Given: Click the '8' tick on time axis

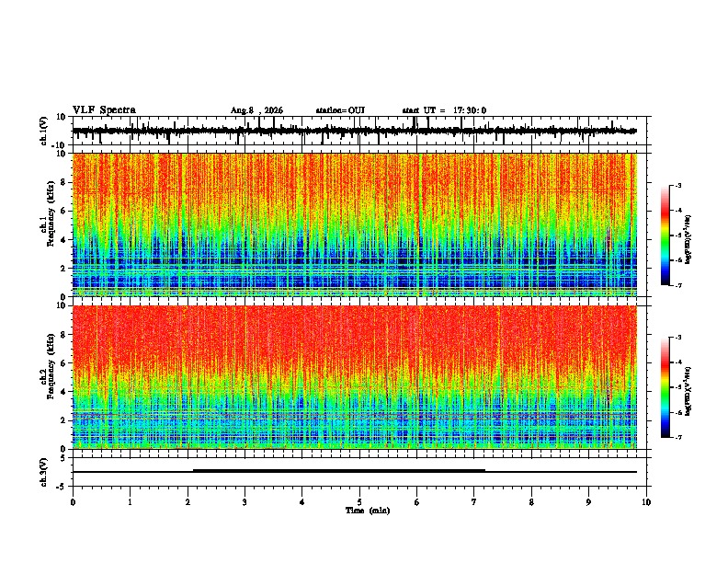Looking at the screenshot, I should [x=531, y=502].
